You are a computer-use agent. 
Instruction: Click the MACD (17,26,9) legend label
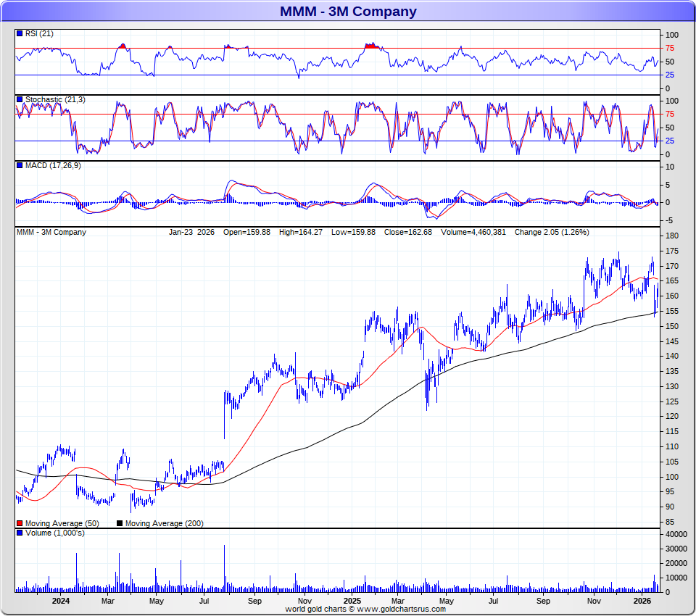[53, 165]
